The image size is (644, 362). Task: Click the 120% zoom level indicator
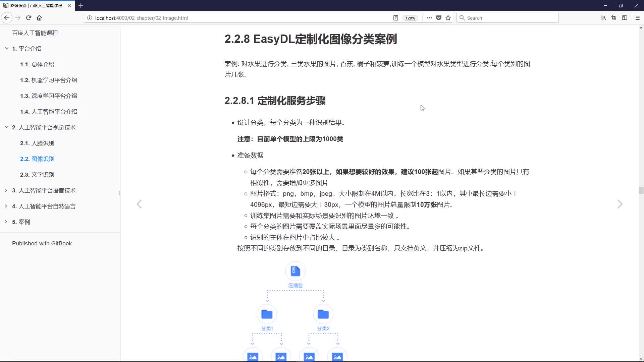410,18
